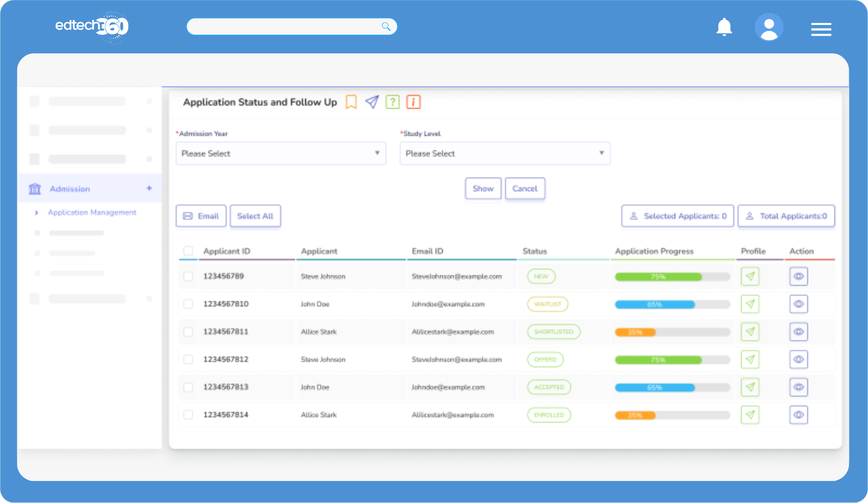The height and width of the screenshot is (503, 868).
Task: Expand Application Management chevron
Action: [36, 212]
